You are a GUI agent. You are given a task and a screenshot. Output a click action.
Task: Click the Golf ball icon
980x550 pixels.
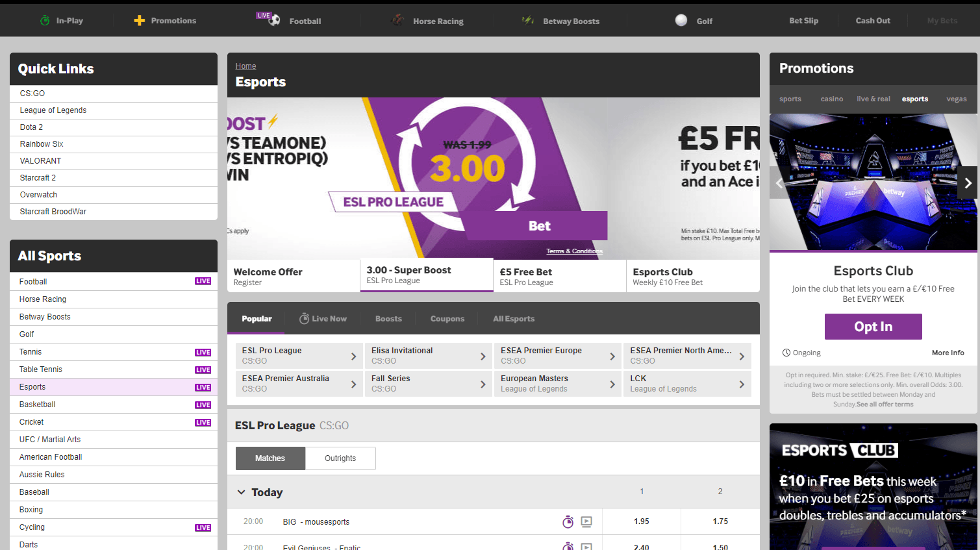tap(681, 20)
